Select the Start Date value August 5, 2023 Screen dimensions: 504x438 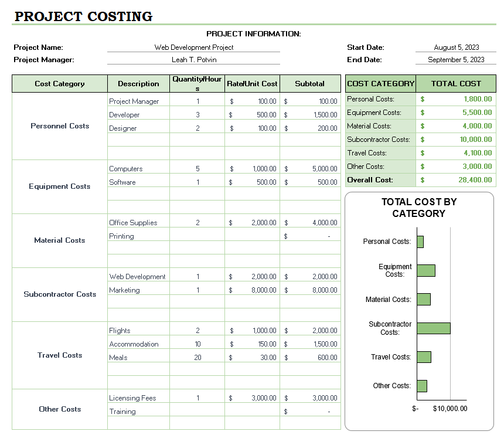click(456, 47)
